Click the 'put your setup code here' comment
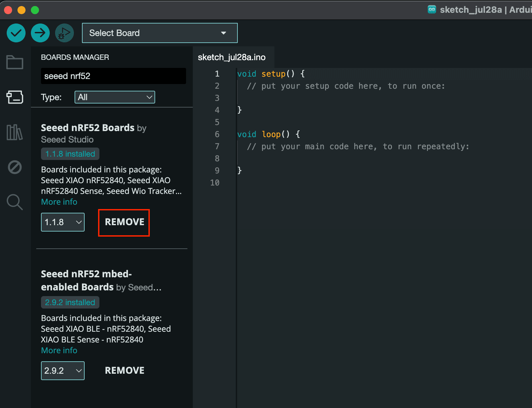Image resolution: width=532 pixels, height=408 pixels. pos(346,86)
